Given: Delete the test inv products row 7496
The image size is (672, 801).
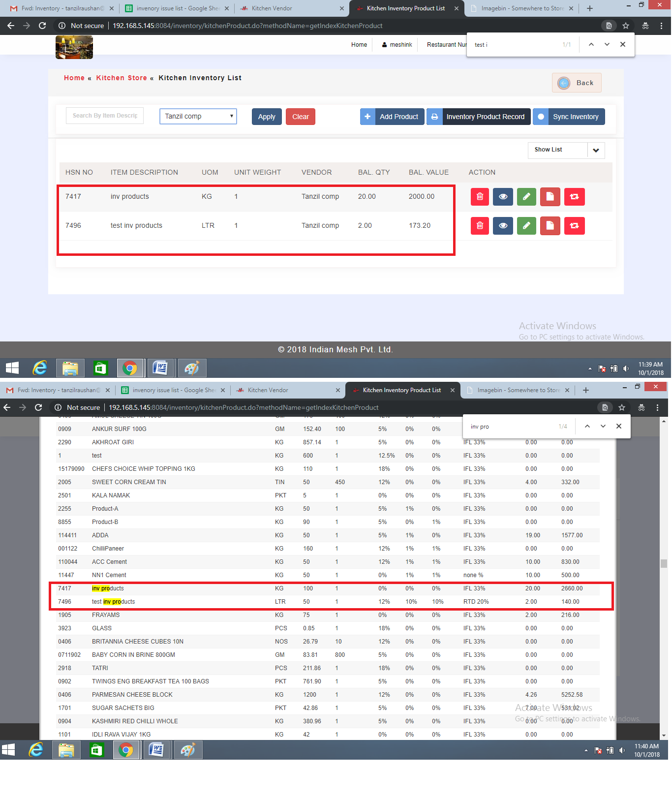Looking at the screenshot, I should click(x=480, y=226).
